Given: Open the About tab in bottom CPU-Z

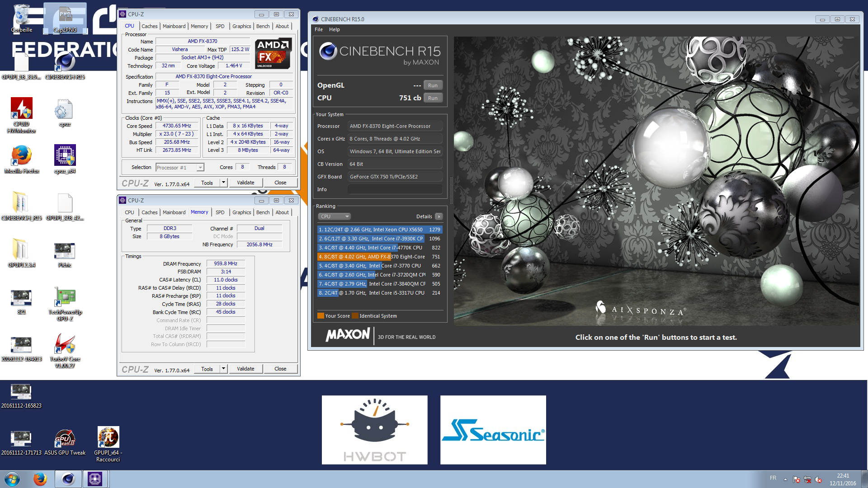Looking at the screenshot, I should (x=282, y=212).
